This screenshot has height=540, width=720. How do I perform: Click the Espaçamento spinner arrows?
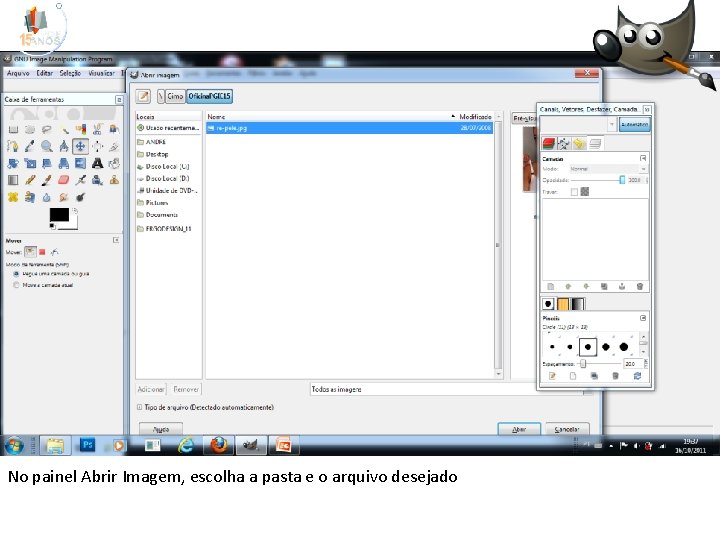pyautogui.click(x=646, y=364)
